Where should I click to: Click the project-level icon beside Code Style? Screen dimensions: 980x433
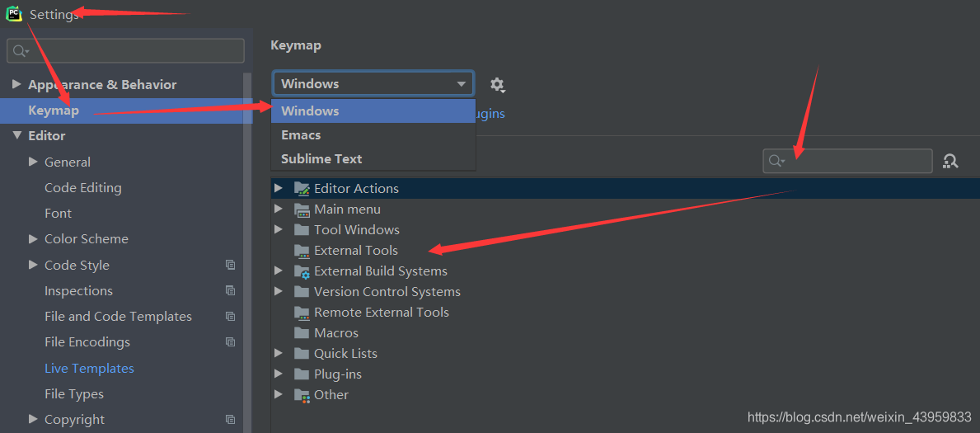point(231,266)
